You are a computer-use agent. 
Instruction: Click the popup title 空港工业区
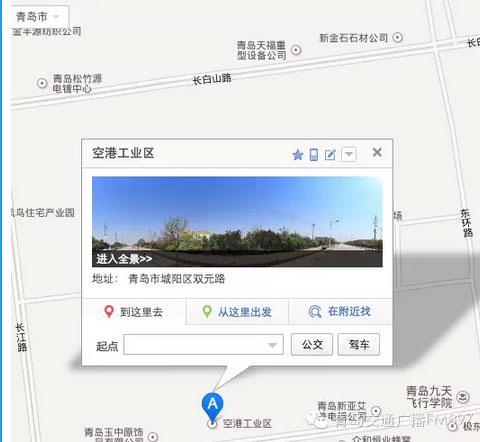point(123,153)
